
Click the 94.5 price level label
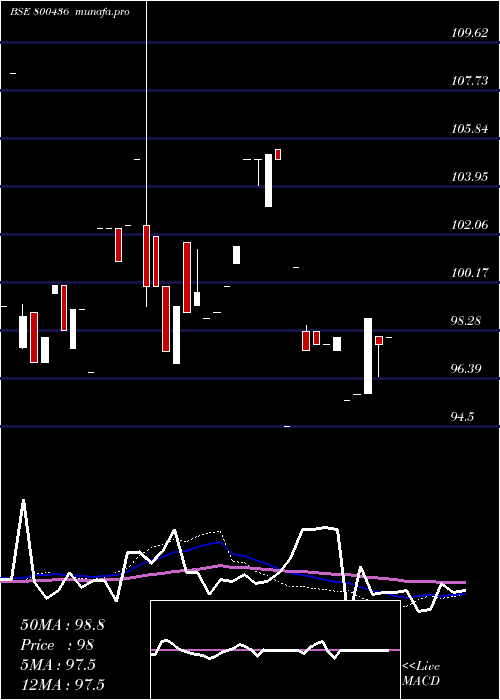coord(462,417)
